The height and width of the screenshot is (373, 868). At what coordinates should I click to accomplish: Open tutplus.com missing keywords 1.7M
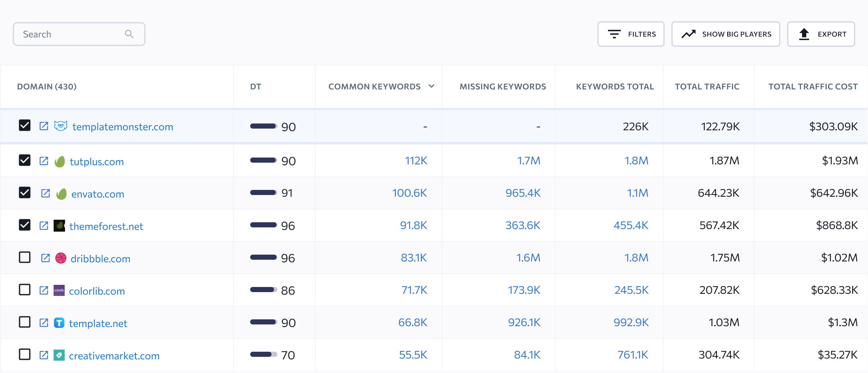click(x=529, y=161)
